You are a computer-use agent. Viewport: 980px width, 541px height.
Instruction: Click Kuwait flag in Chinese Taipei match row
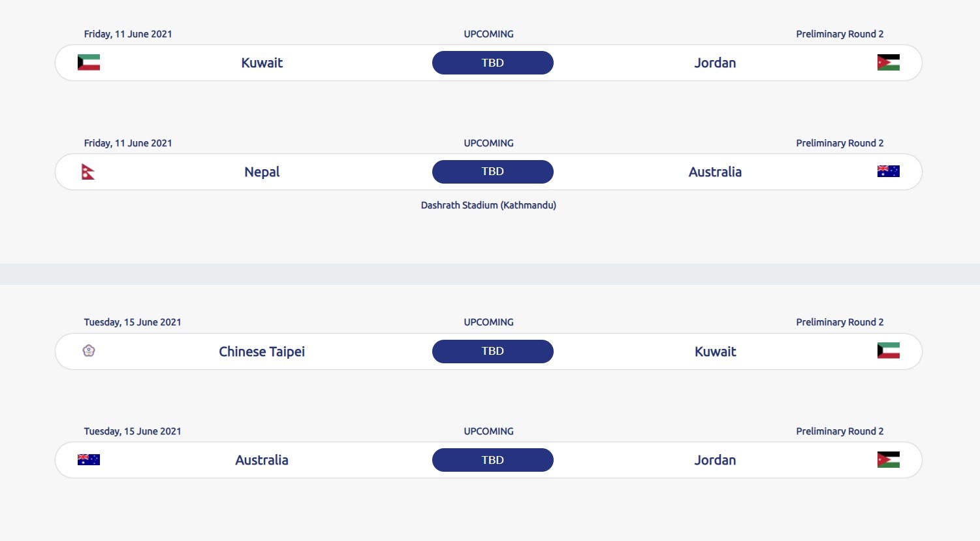[x=888, y=351]
